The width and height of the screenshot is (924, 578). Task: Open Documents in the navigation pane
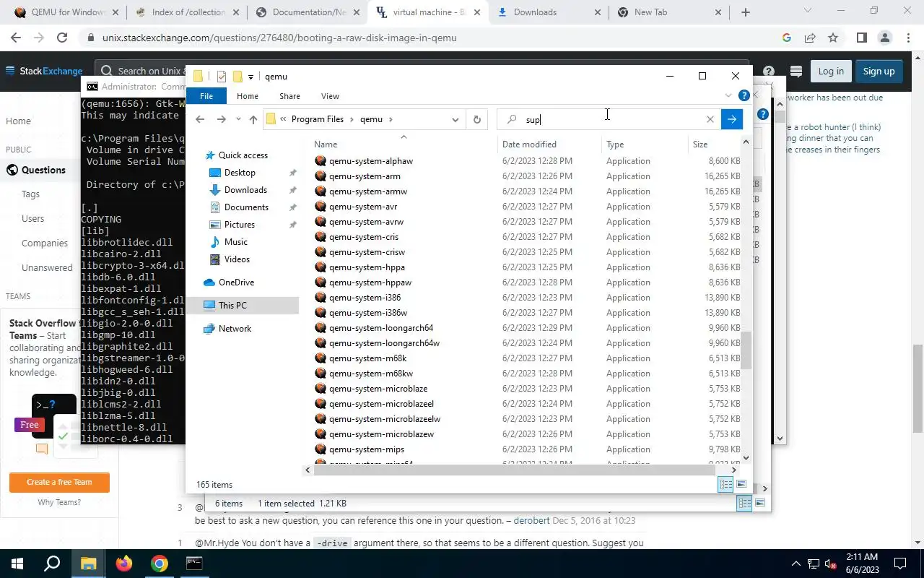click(246, 207)
